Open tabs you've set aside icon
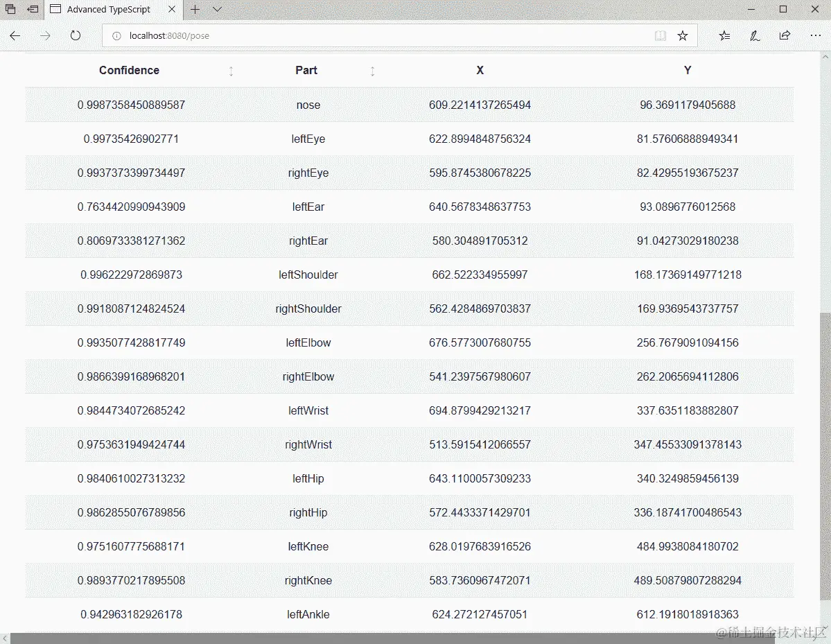 point(10,9)
